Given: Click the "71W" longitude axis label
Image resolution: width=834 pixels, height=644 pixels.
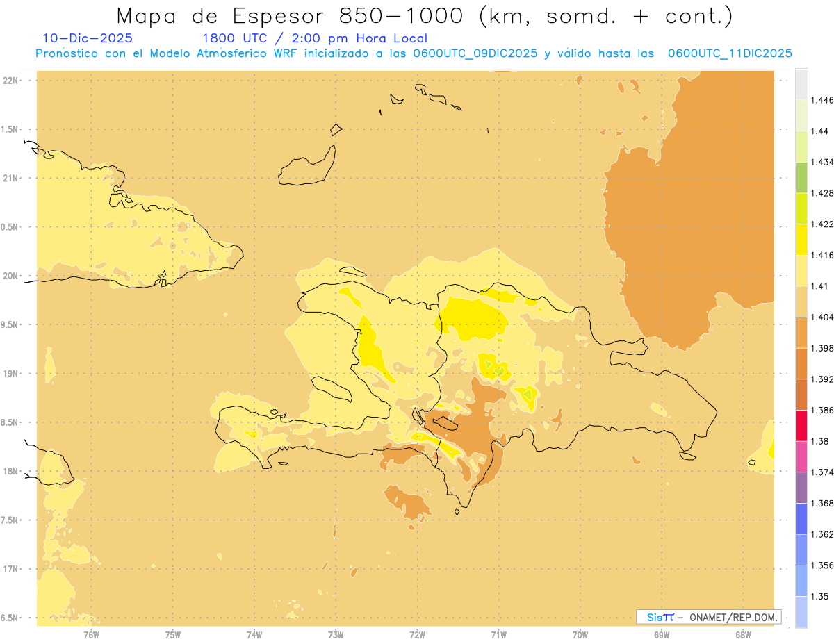Looking at the screenshot, I should point(498,634).
